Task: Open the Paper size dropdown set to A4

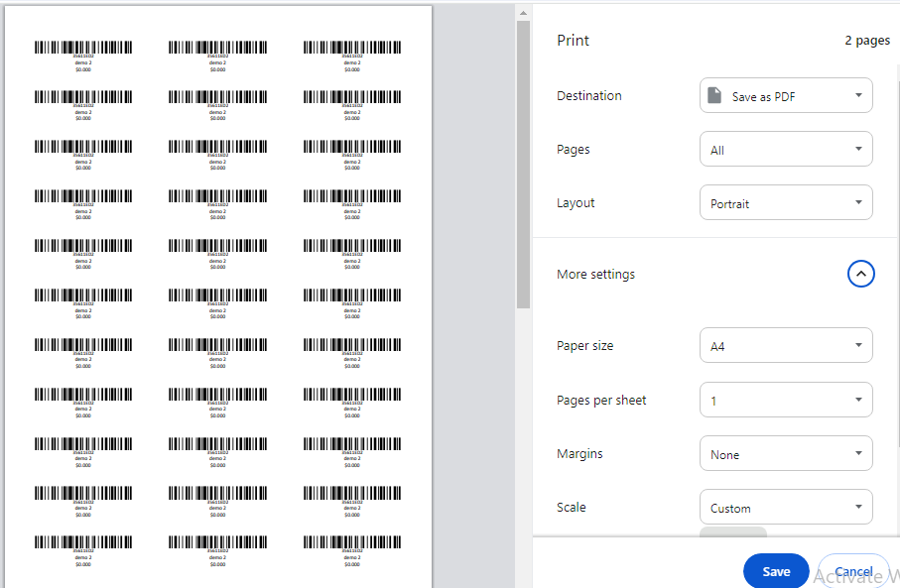Action: [786, 346]
